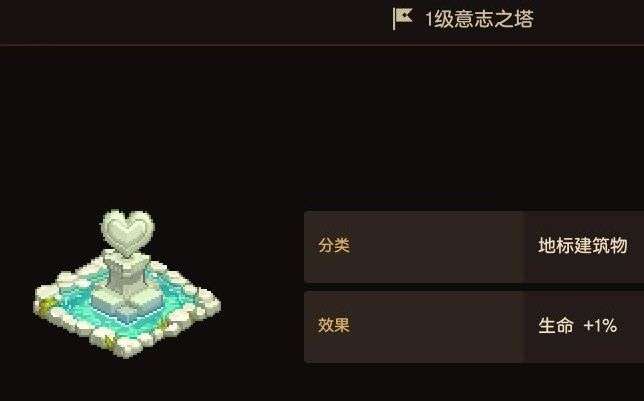Click the empty space in 效果 row
This screenshot has height=401, width=644.
pos(435,327)
